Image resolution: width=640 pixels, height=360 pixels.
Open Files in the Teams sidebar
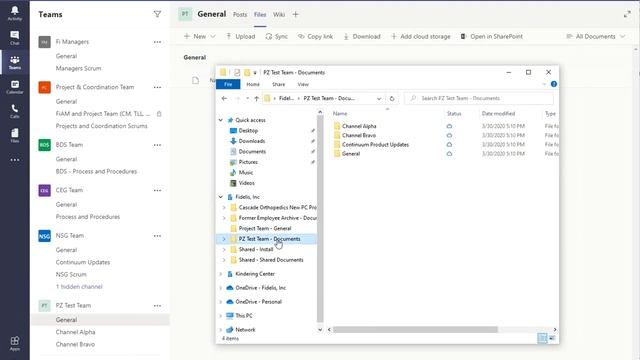(x=15, y=136)
